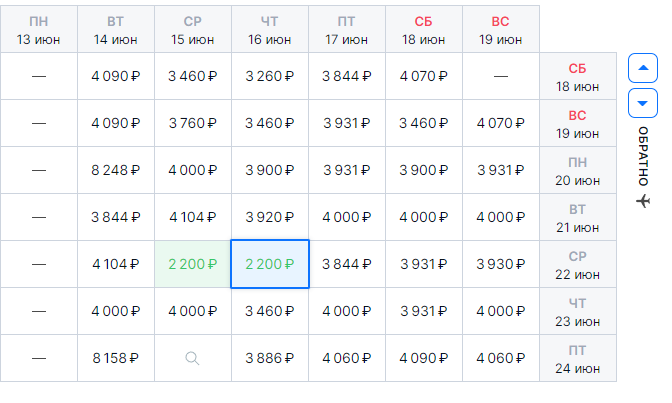Pick the 3 260 ₽ fare
This screenshot has width=672, height=403.
coord(270,76)
